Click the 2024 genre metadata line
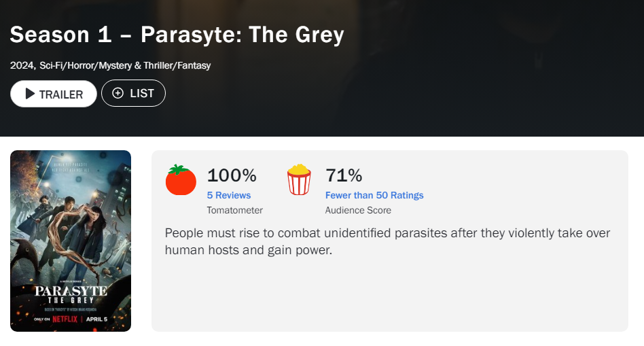Image resolution: width=644 pixels, height=346 pixels. [x=111, y=66]
